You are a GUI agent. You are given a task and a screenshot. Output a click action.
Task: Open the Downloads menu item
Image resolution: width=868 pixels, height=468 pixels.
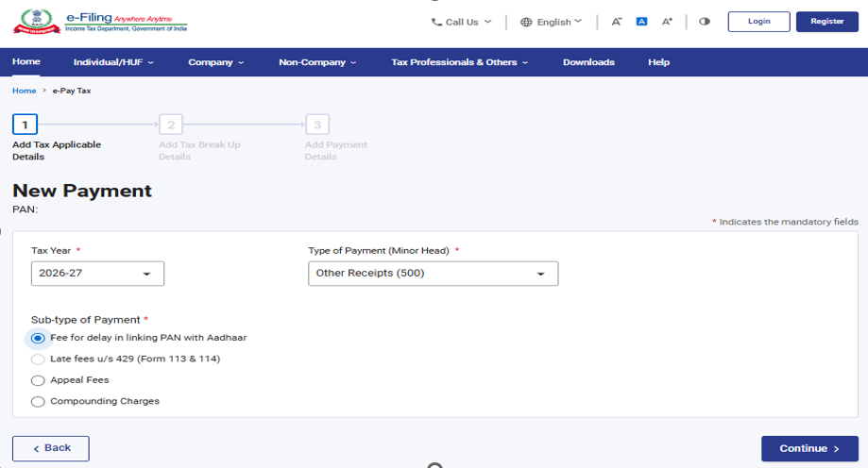(589, 62)
